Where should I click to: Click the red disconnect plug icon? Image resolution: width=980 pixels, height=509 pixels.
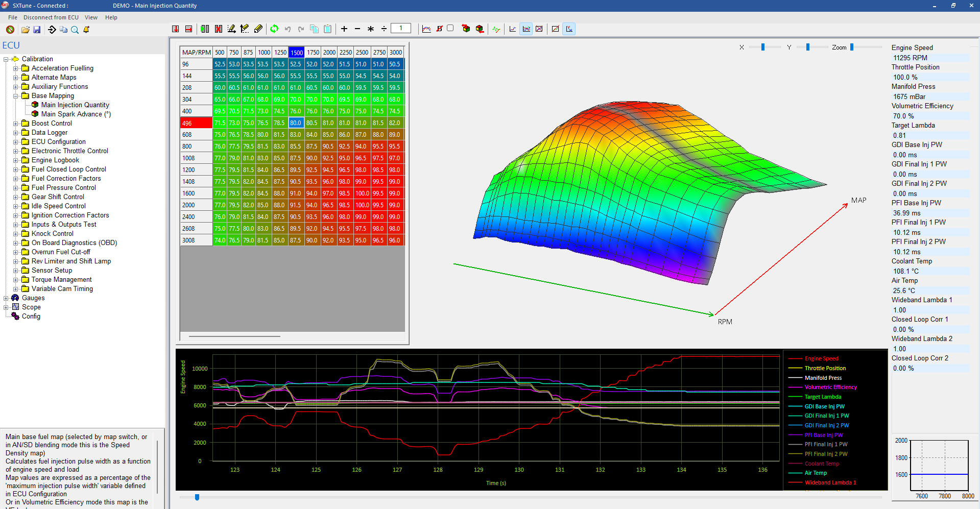(10, 30)
